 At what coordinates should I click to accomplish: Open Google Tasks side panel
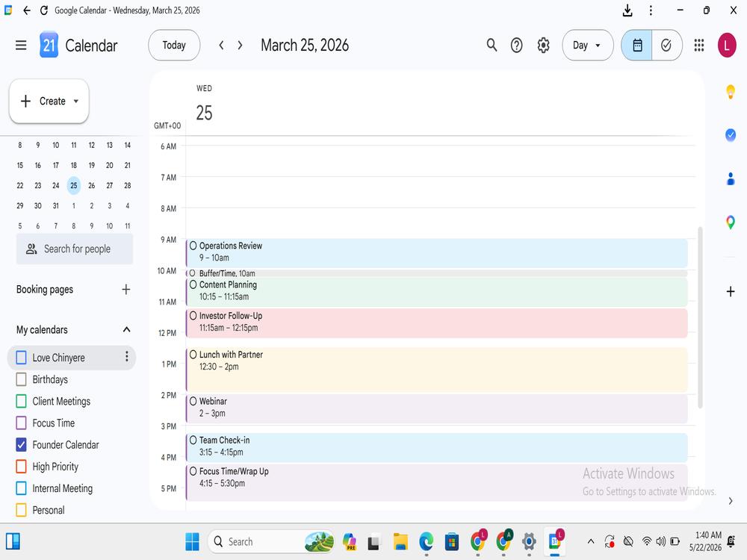click(x=731, y=135)
